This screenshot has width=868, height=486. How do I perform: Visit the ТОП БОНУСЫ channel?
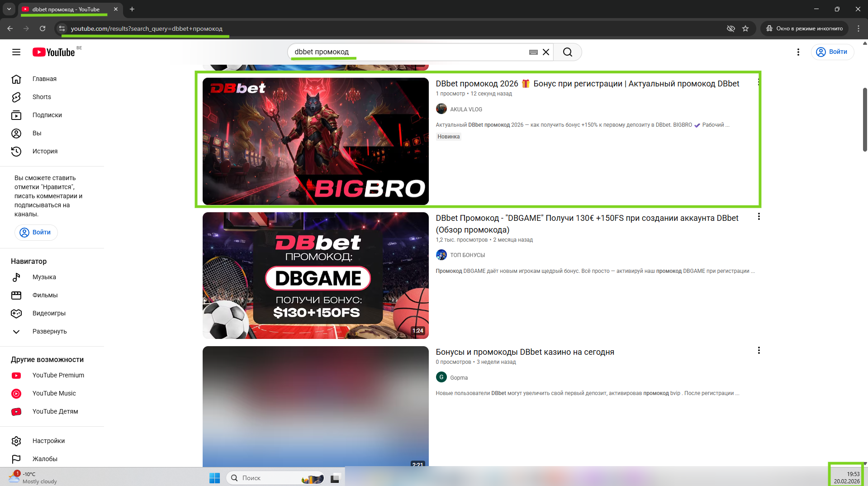click(467, 255)
